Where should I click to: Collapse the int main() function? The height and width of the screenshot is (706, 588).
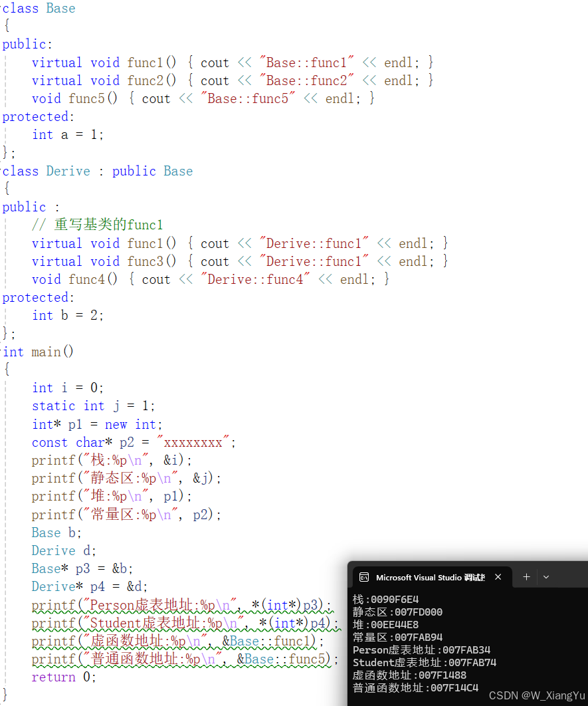point(1,352)
